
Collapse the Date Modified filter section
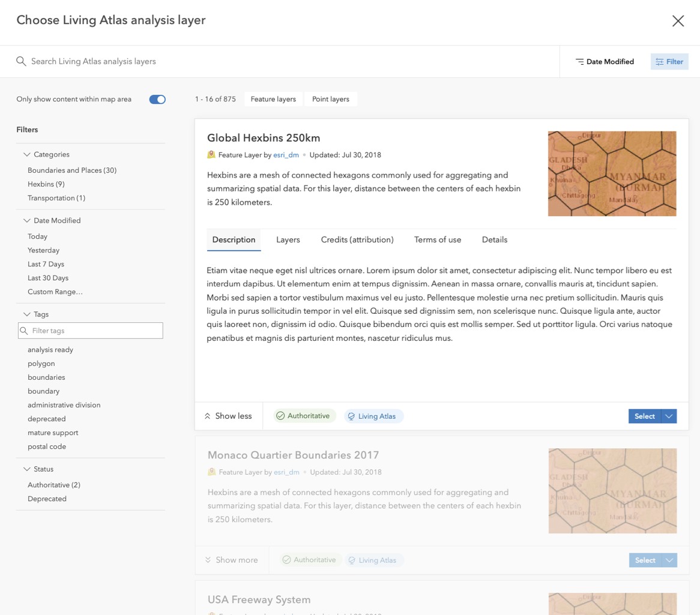click(x=27, y=220)
